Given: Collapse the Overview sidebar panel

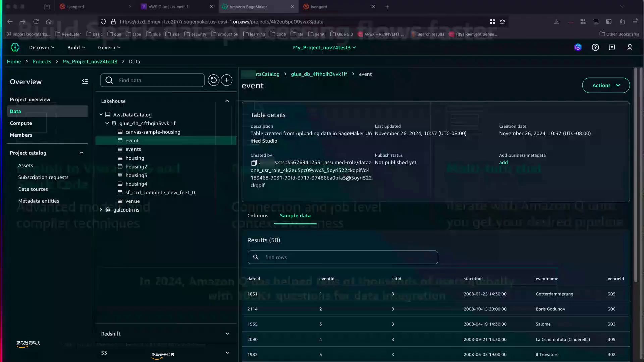Looking at the screenshot, I should [85, 81].
